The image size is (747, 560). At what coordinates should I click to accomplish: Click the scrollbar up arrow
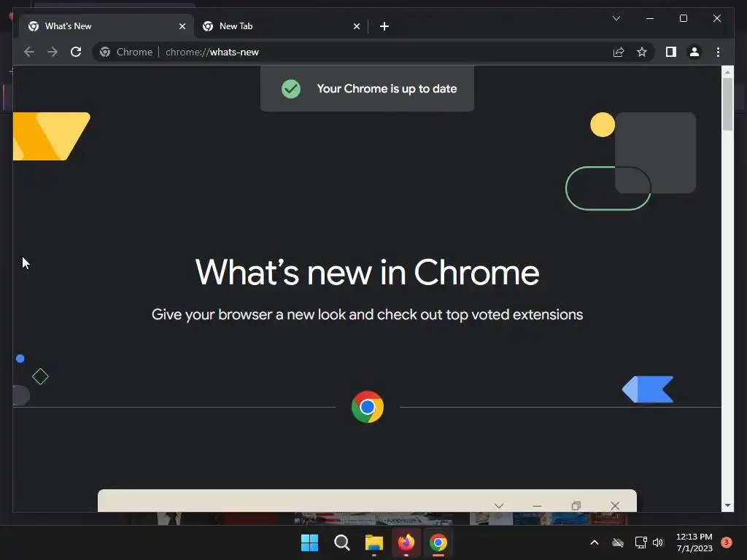click(727, 72)
